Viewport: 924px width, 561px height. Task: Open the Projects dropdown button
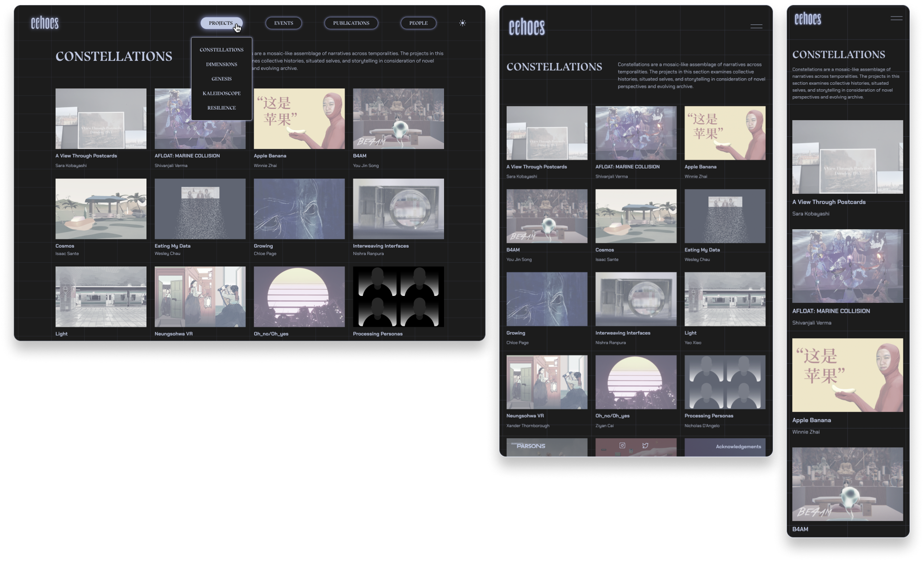(221, 23)
